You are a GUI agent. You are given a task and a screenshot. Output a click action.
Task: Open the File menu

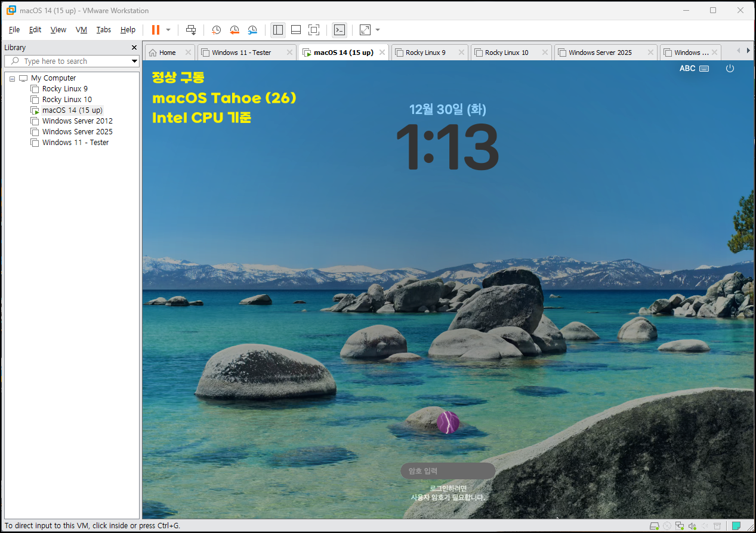(14, 30)
